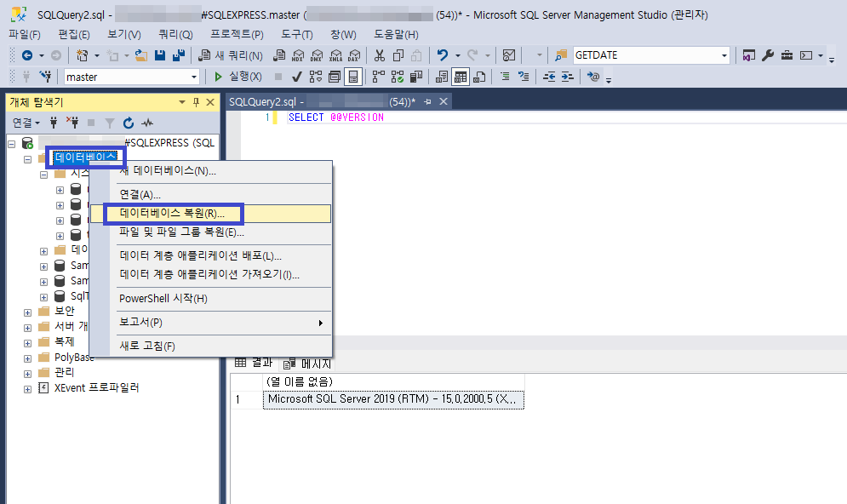Open the 연결 dropdown in Object Explorer
This screenshot has width=847, height=504.
coord(26,123)
